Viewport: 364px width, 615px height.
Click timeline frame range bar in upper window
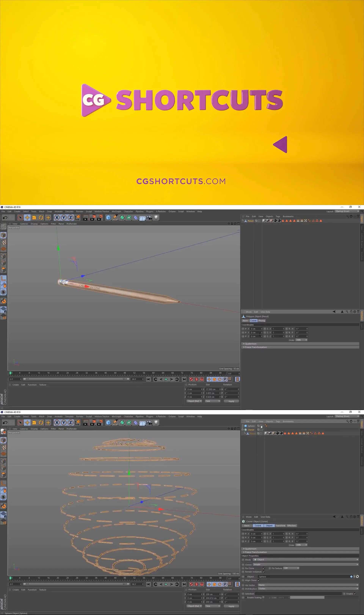(76, 379)
